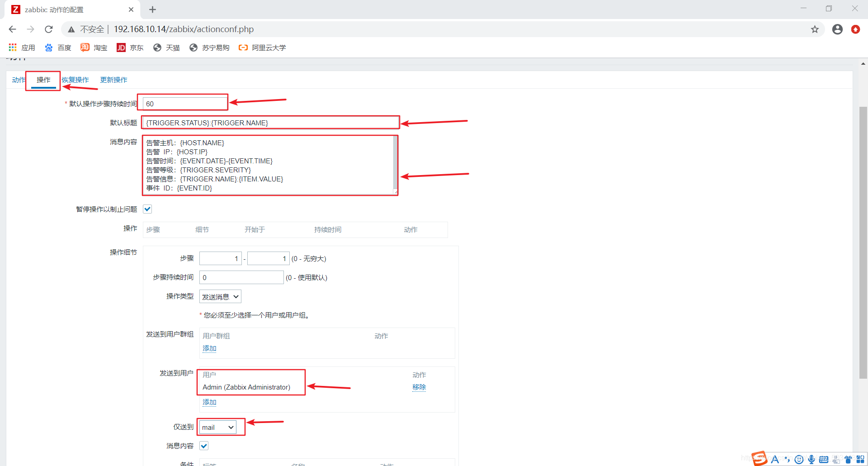Click the step duration field
The image size is (868, 466).
point(241,277)
